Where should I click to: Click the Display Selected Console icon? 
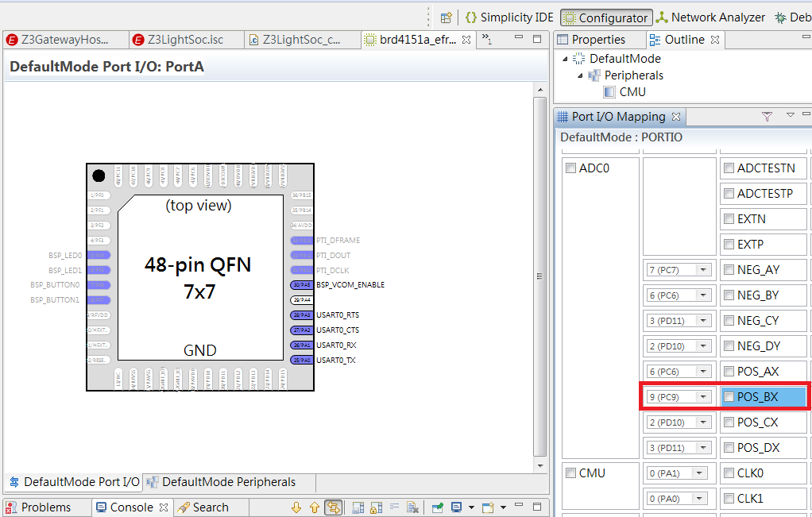coord(455,507)
